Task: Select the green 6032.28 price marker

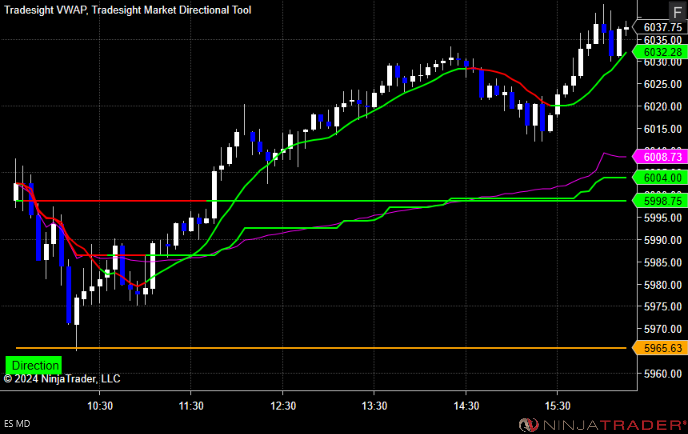Action: pos(660,52)
